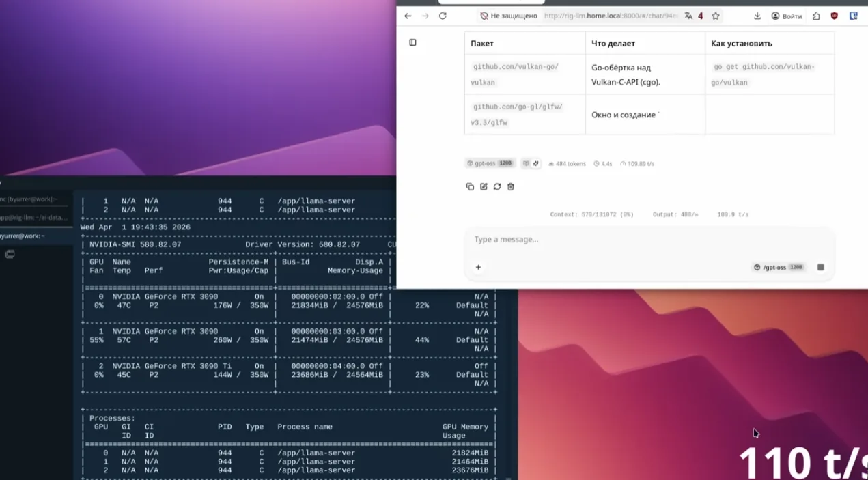
Task: Switch to the reading view stats toggle
Action: [x=526, y=163]
